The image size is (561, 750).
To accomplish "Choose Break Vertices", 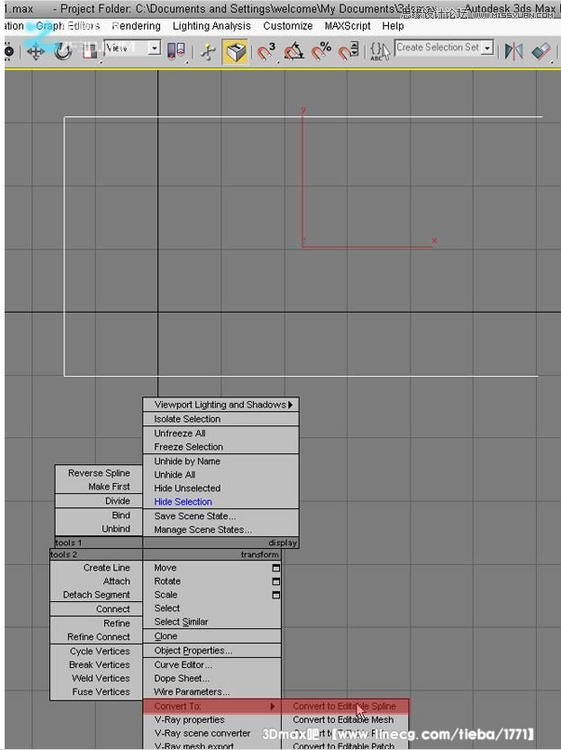I will [96, 665].
